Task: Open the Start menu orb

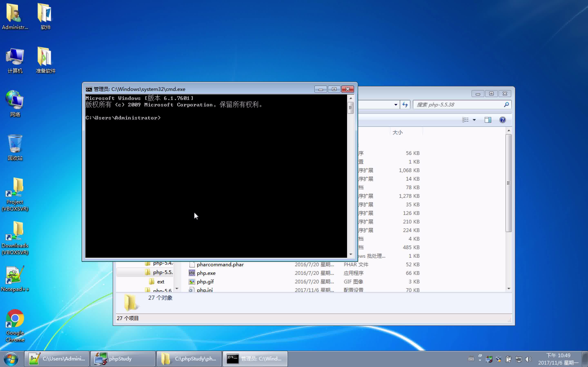Action: (x=11, y=359)
